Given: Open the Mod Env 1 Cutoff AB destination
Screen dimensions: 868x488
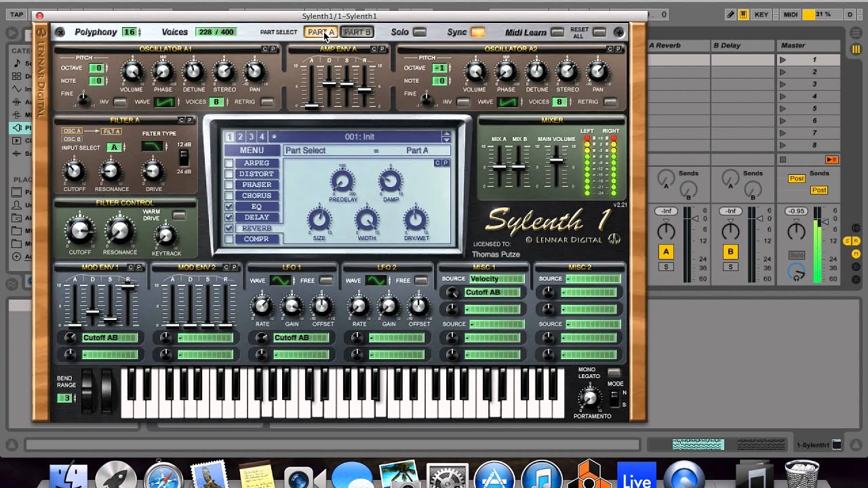Looking at the screenshot, I should click(x=109, y=338).
